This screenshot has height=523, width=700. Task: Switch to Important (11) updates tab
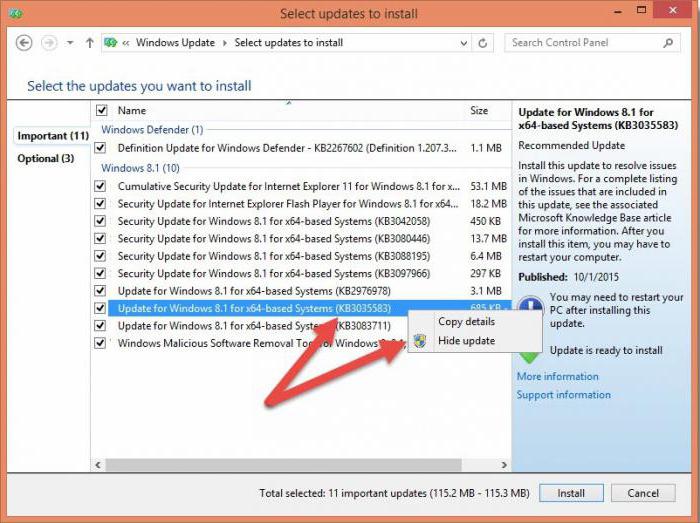tap(53, 136)
